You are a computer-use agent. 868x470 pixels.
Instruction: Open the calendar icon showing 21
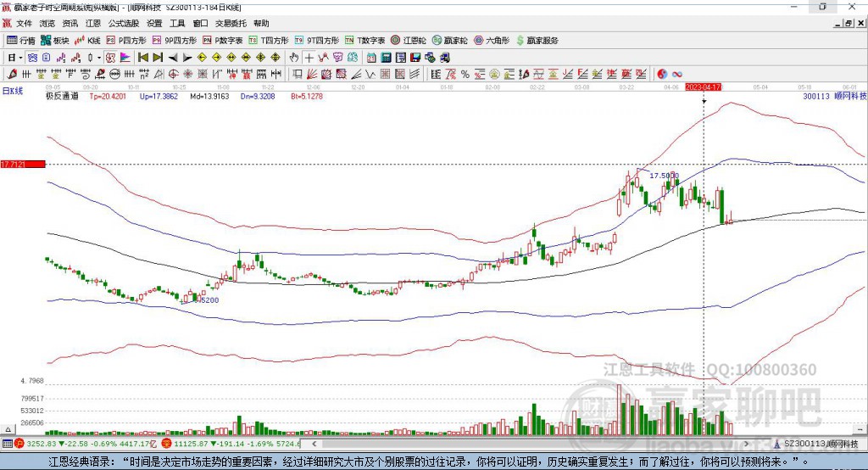[371, 58]
